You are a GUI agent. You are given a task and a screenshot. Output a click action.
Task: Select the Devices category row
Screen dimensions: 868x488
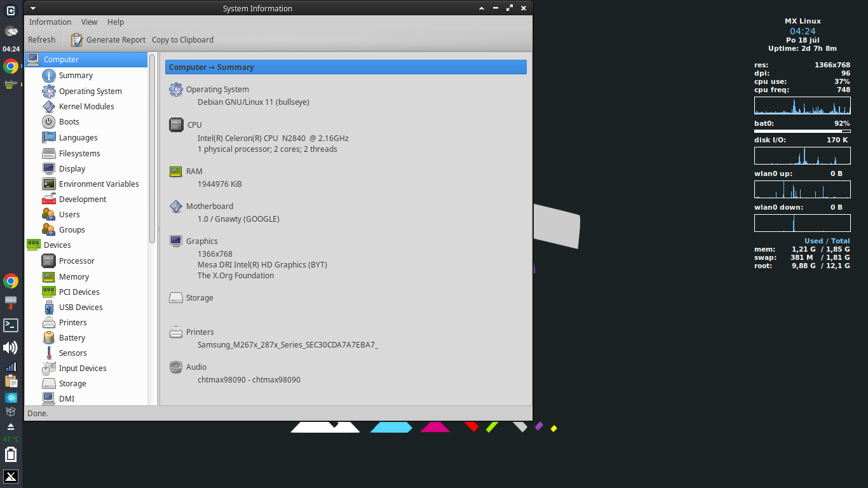tap(86, 245)
